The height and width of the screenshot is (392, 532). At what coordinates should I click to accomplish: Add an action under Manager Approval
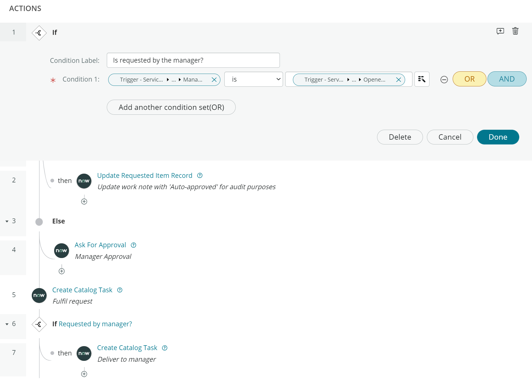point(61,270)
